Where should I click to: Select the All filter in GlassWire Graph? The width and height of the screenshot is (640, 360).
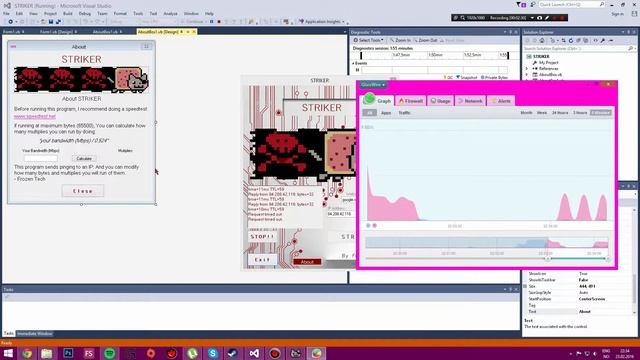click(x=369, y=113)
